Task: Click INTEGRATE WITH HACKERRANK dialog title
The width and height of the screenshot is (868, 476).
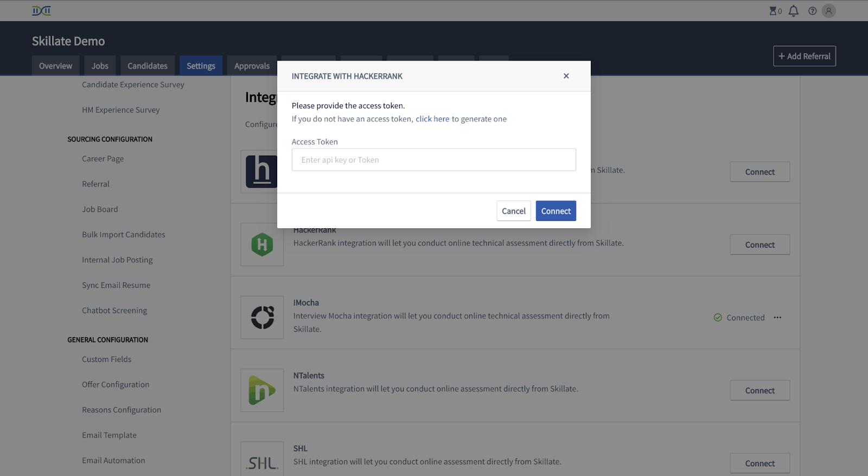Action: pos(347,76)
